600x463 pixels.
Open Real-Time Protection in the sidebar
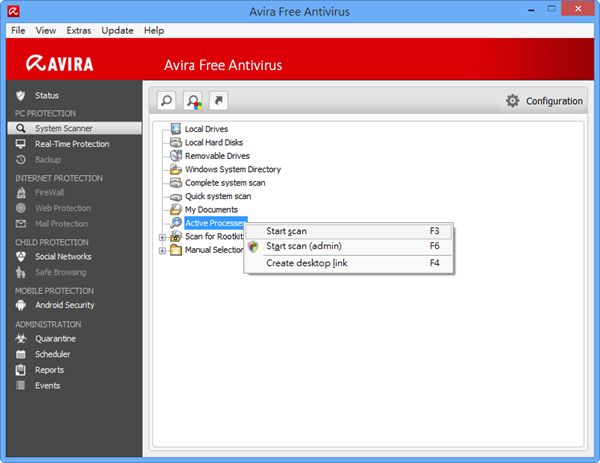[71, 144]
